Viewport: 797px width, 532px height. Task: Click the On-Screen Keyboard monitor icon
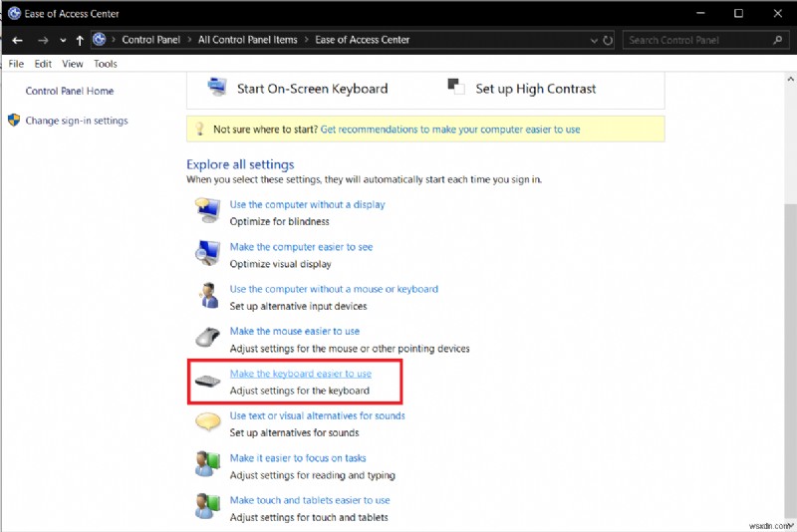coord(217,87)
